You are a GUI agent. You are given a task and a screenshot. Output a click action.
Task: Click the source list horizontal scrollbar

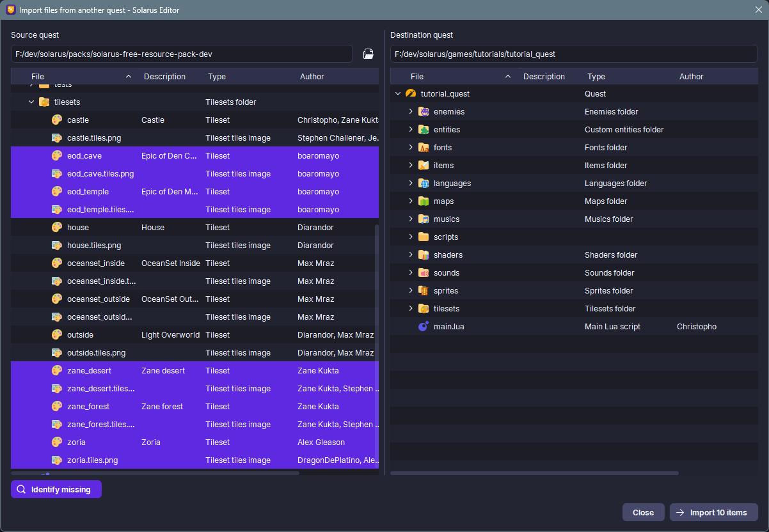(x=155, y=473)
